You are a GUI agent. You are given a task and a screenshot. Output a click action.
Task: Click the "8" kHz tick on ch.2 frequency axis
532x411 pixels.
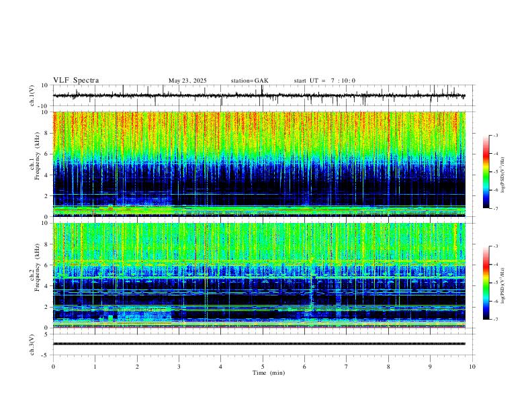click(46, 244)
